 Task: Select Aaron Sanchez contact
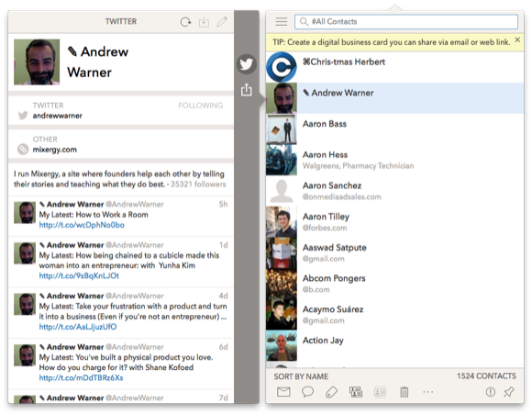pos(394,191)
